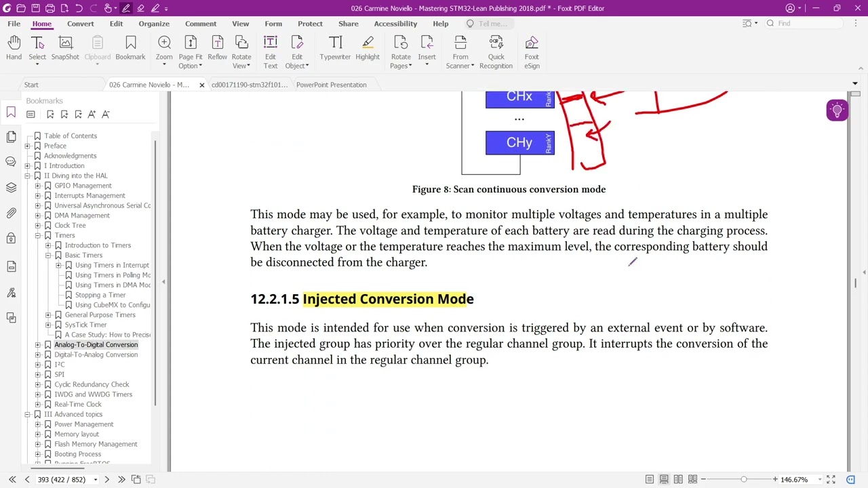
Task: Close the 026 Carmine Noviello document tab
Action: point(201,85)
